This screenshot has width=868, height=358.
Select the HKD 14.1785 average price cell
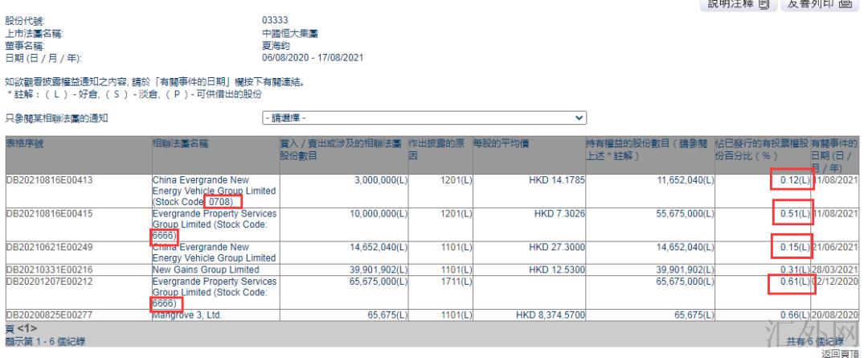point(555,180)
